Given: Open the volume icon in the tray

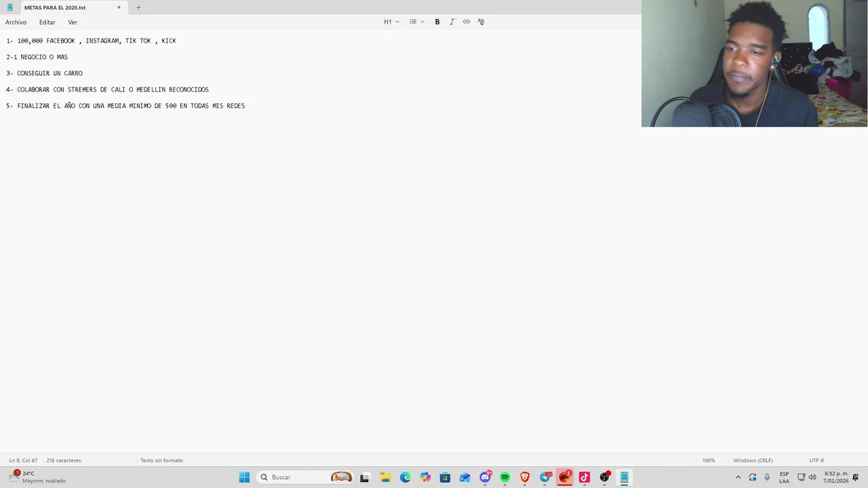Looking at the screenshot, I should [x=812, y=477].
